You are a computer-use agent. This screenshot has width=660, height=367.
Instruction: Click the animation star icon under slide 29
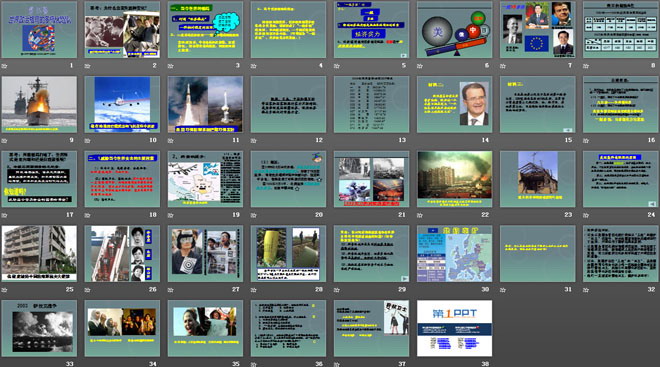click(337, 290)
